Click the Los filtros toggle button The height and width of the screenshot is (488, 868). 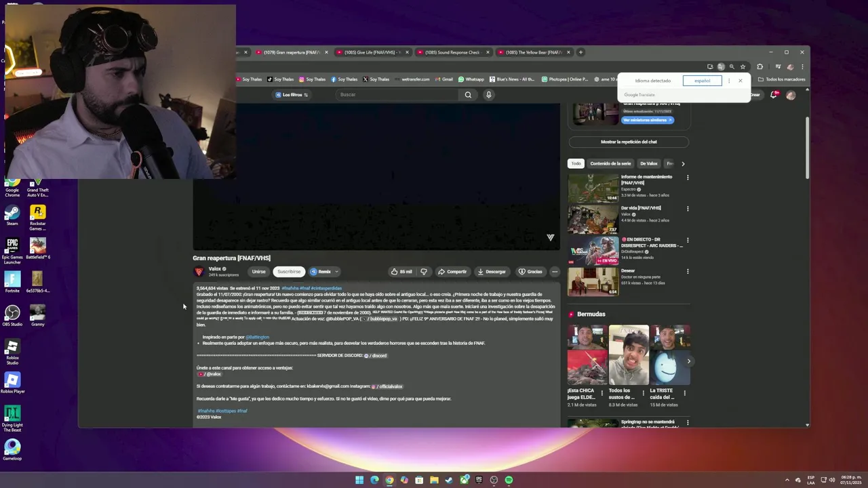coord(292,95)
